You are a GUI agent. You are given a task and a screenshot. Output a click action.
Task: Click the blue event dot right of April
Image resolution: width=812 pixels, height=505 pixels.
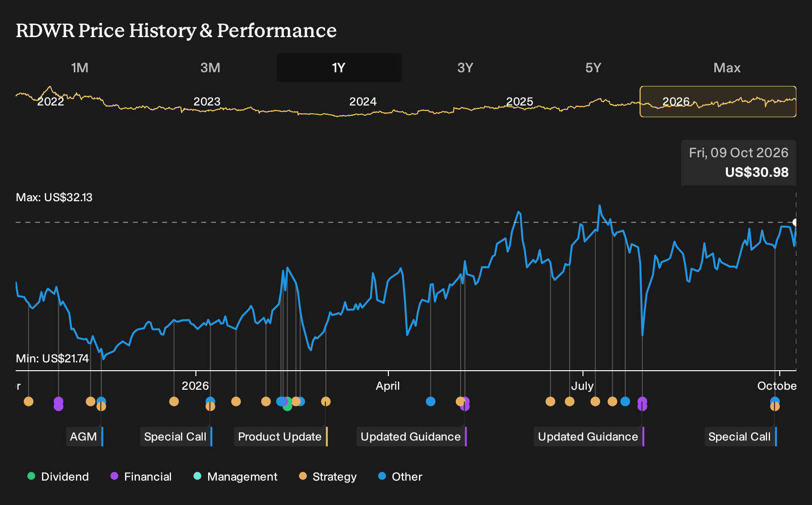pos(430,401)
